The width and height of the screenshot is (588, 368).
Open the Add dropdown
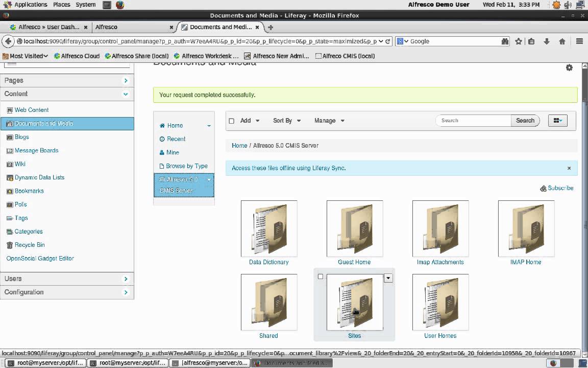tap(250, 121)
